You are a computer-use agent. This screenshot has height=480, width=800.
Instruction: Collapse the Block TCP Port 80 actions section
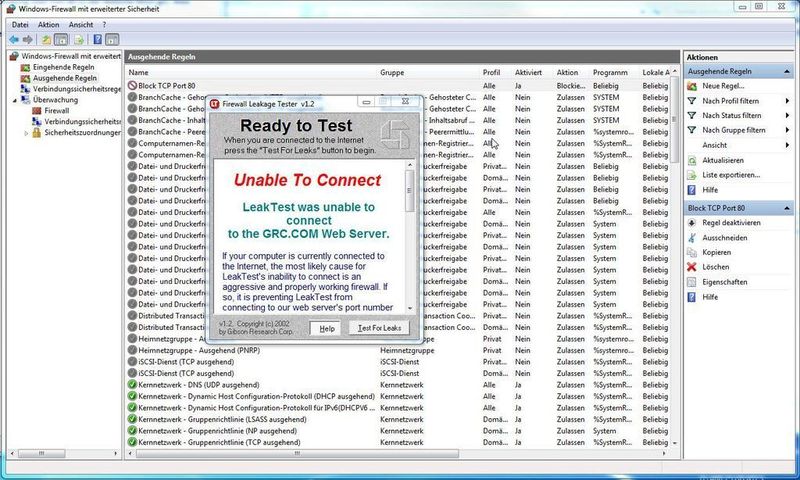(786, 208)
